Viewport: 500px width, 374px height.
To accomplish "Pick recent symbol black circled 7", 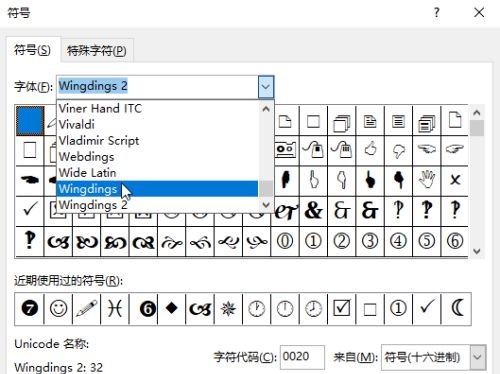I will coord(30,309).
